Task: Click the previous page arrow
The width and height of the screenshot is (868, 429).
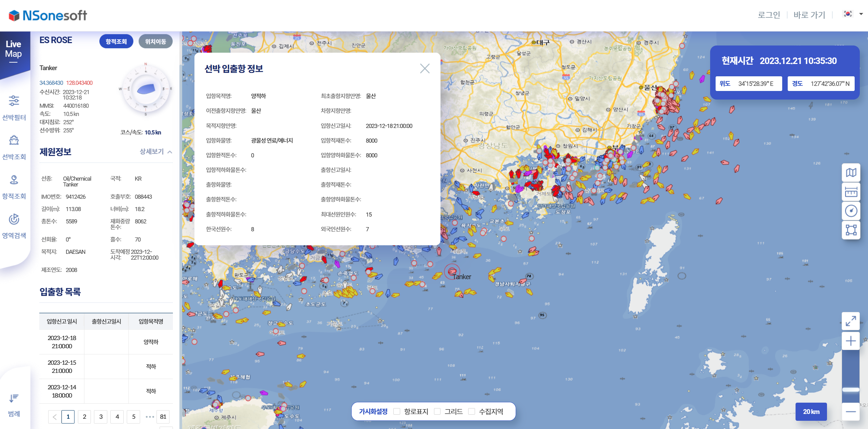Action: 55,417
